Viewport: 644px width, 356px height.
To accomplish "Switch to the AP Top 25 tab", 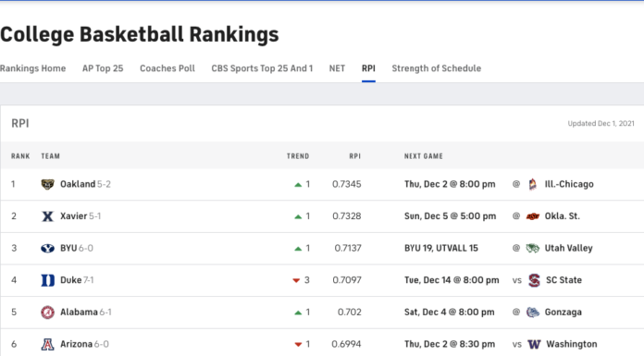I will pyautogui.click(x=103, y=68).
